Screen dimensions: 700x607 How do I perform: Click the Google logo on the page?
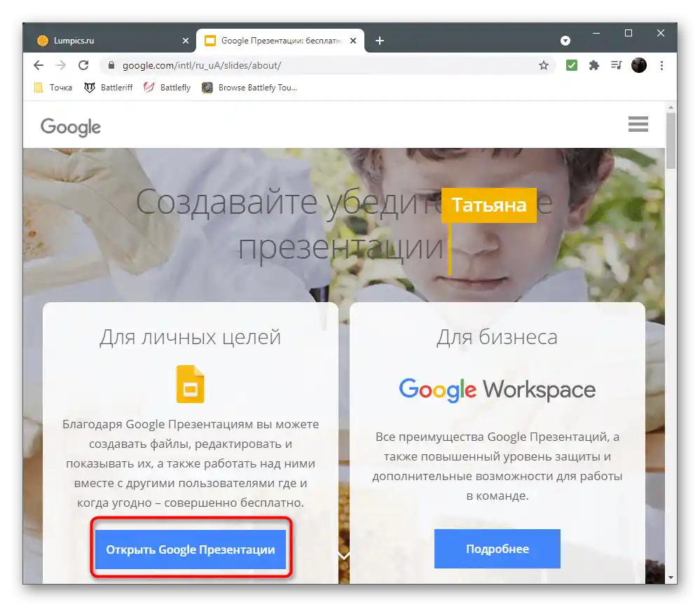click(71, 128)
